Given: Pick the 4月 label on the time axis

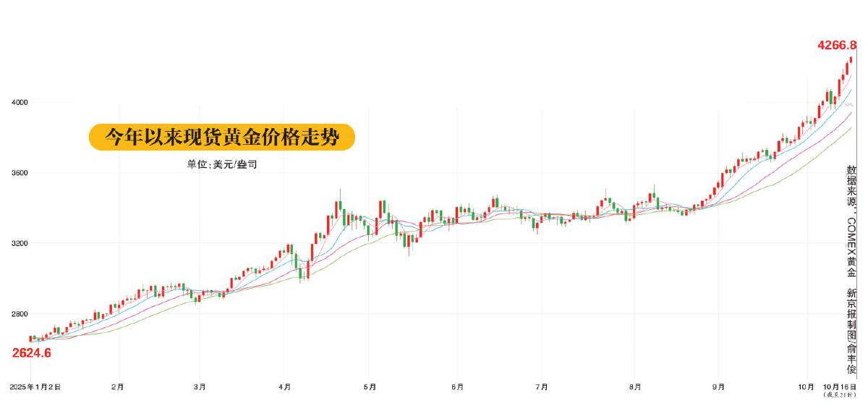Looking at the screenshot, I should pos(284,387).
